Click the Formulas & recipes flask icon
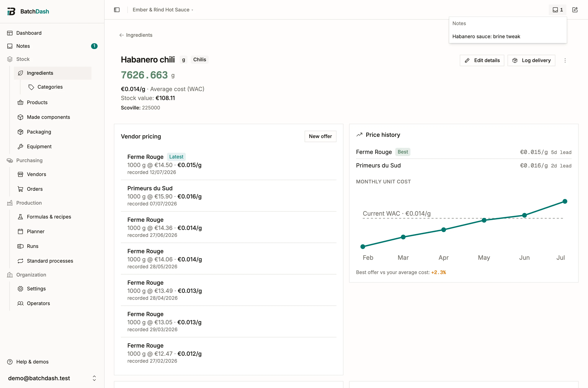Viewport: 588px width, 388px height. pos(21,217)
